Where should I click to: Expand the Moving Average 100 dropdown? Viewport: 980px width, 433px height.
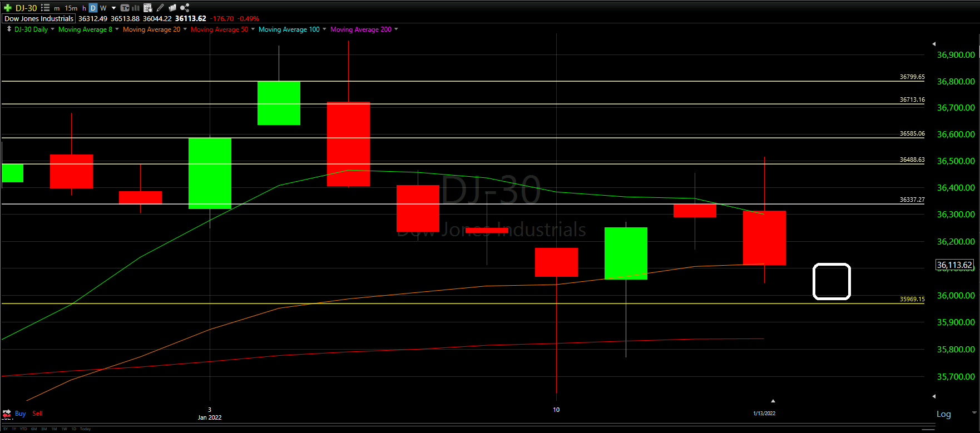[x=324, y=29]
